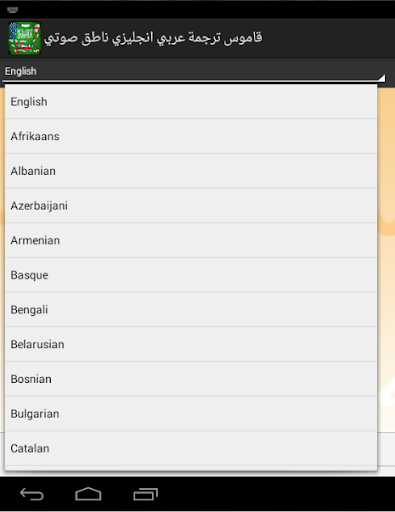The image size is (395, 512).
Task: Pick Basque as the language
Action: coord(191,275)
